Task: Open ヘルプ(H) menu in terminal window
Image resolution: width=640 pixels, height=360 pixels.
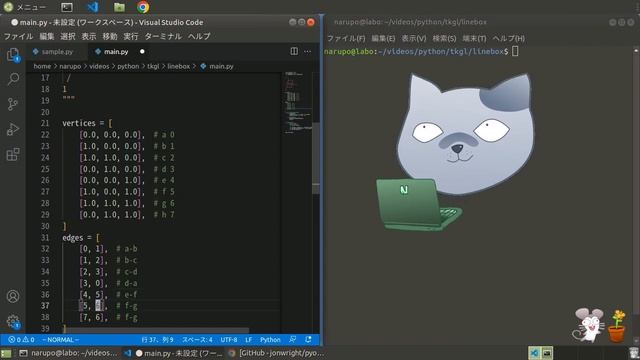Action: coord(509,38)
